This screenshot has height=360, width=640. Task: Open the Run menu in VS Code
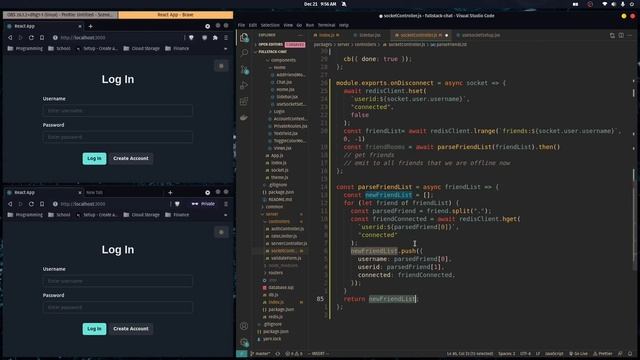click(x=310, y=25)
